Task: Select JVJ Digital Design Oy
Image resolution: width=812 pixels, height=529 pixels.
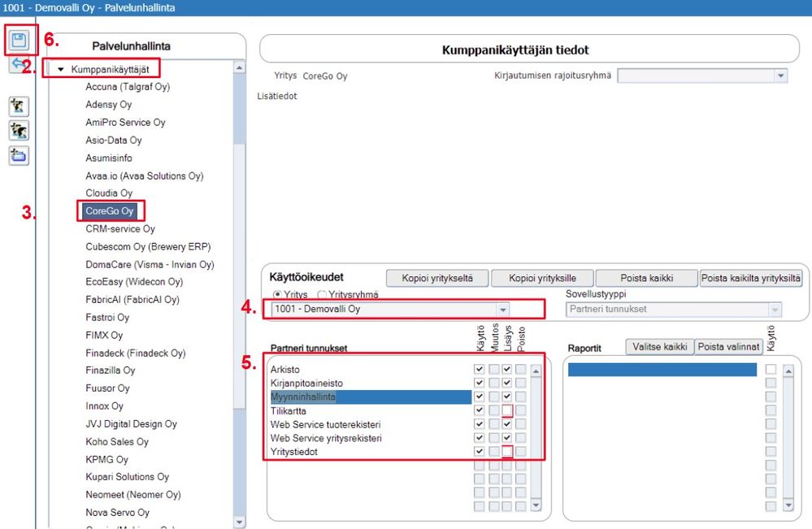Action: pyautogui.click(x=131, y=424)
